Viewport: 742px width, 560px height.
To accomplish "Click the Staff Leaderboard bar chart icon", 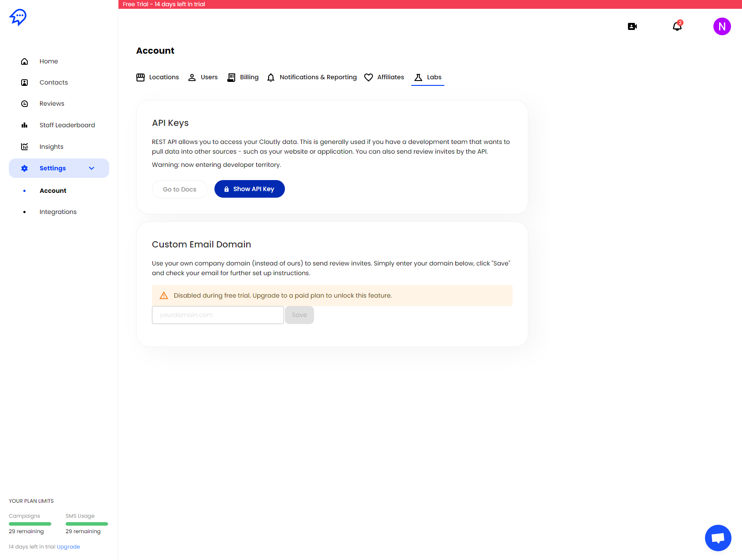I will 25,125.
